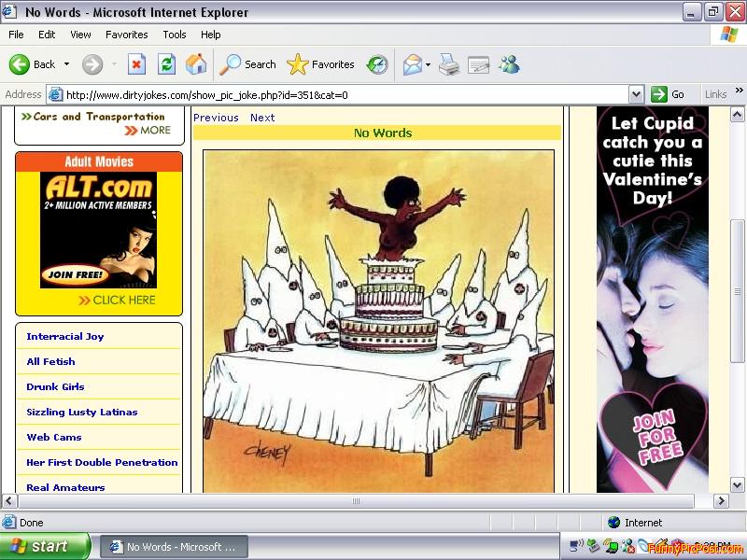Click the horizontal scrollbar right arrow
This screenshot has height=560, width=747.
[x=721, y=501]
